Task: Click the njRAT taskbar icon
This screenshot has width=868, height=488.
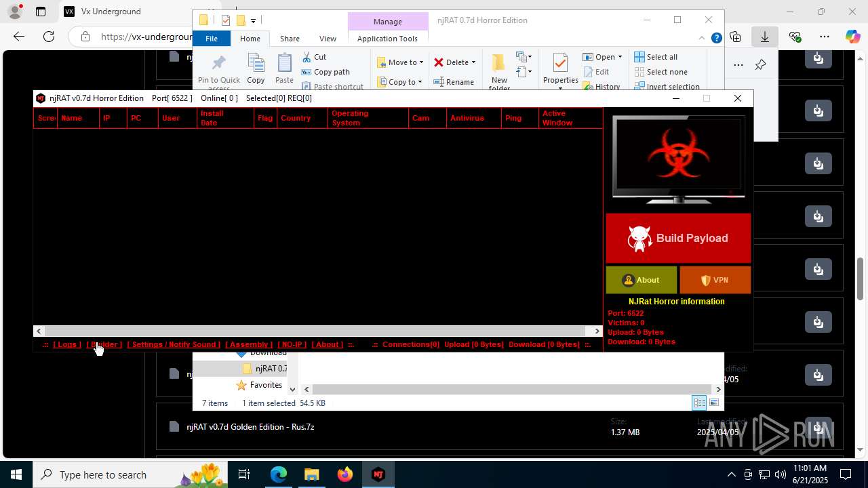Action: click(x=378, y=474)
